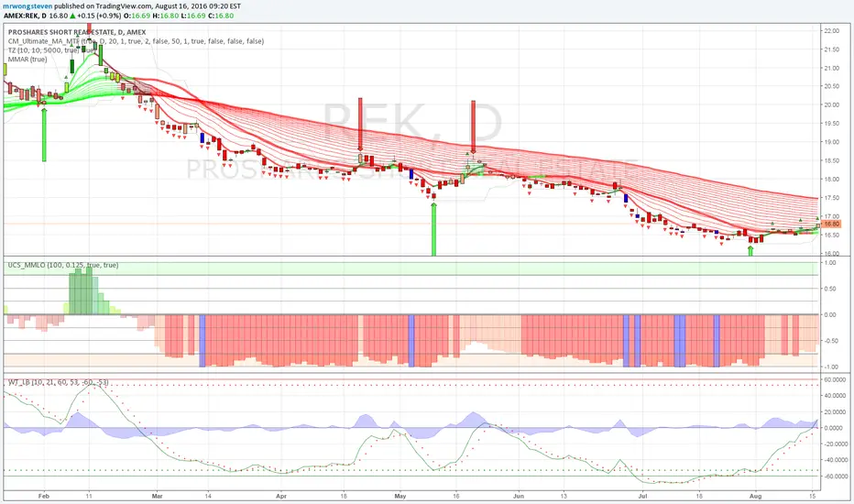Click the 22.00 price axis label
The image size is (854, 504).
tap(832, 31)
